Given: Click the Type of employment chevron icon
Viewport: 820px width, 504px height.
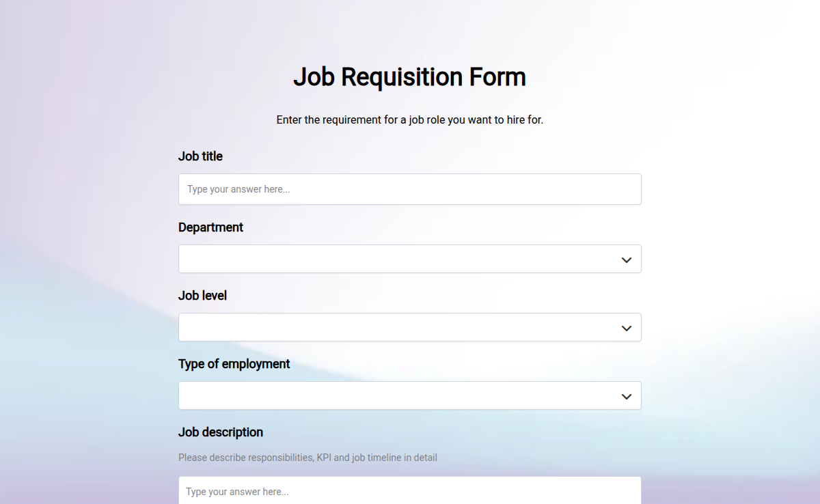Looking at the screenshot, I should click(626, 395).
